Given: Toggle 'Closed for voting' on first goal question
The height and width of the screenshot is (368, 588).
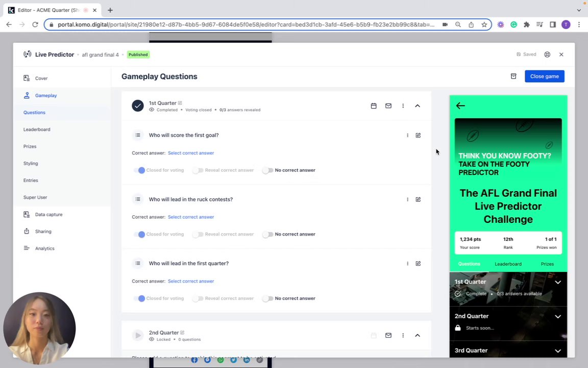Looking at the screenshot, I should click(x=139, y=171).
